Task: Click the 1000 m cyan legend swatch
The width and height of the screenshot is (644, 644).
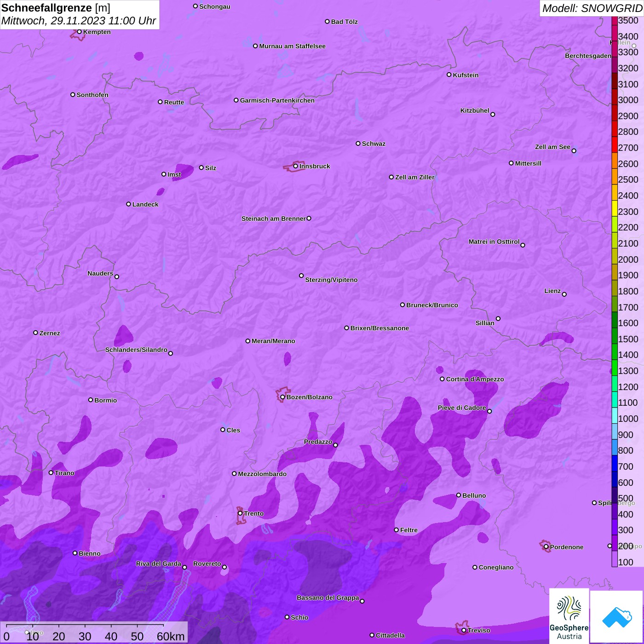Action: [x=615, y=415]
